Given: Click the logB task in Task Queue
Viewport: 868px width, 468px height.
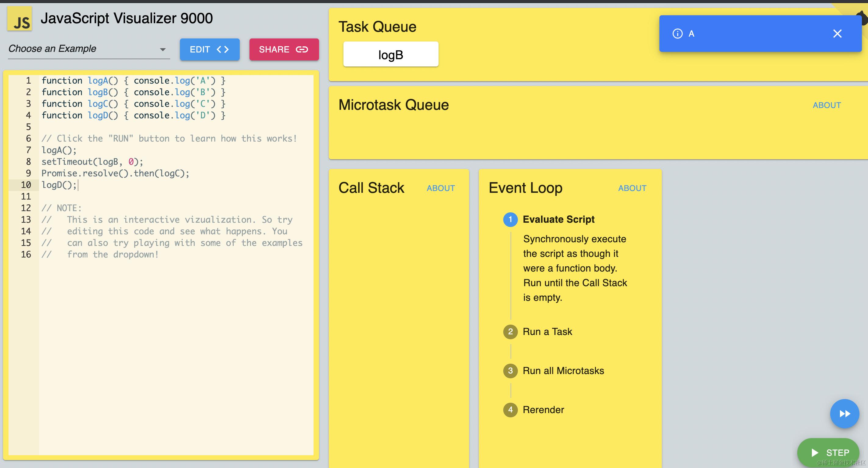Looking at the screenshot, I should pos(390,54).
